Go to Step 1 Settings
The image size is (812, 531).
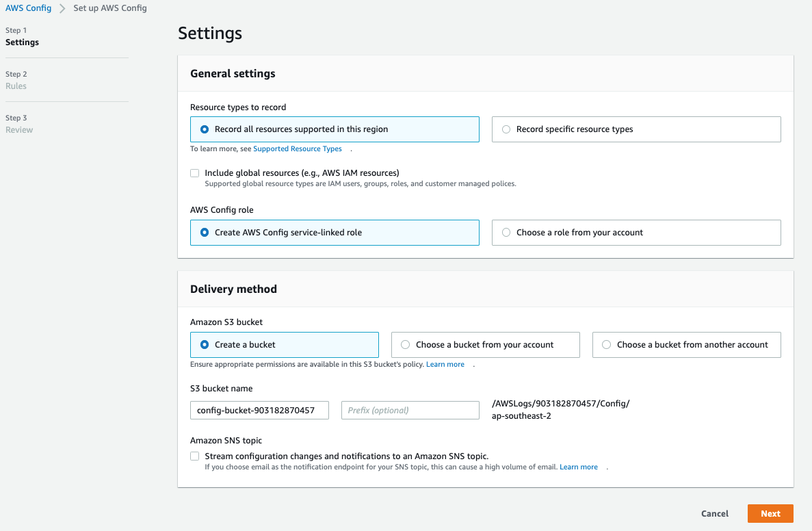tap(22, 42)
